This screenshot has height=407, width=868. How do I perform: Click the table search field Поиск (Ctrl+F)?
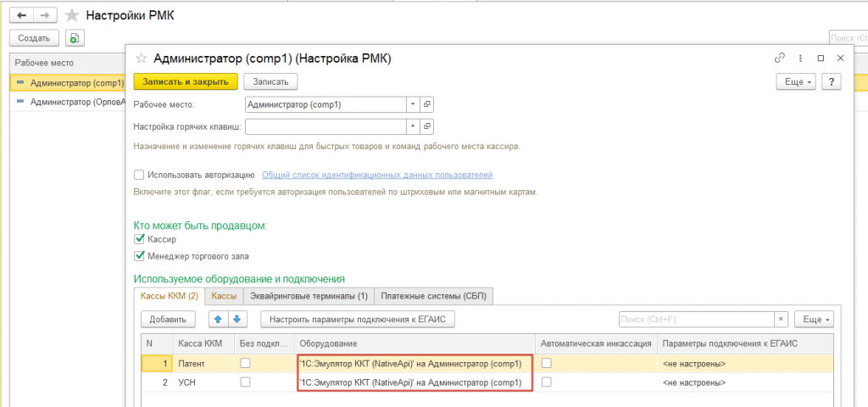pos(695,320)
